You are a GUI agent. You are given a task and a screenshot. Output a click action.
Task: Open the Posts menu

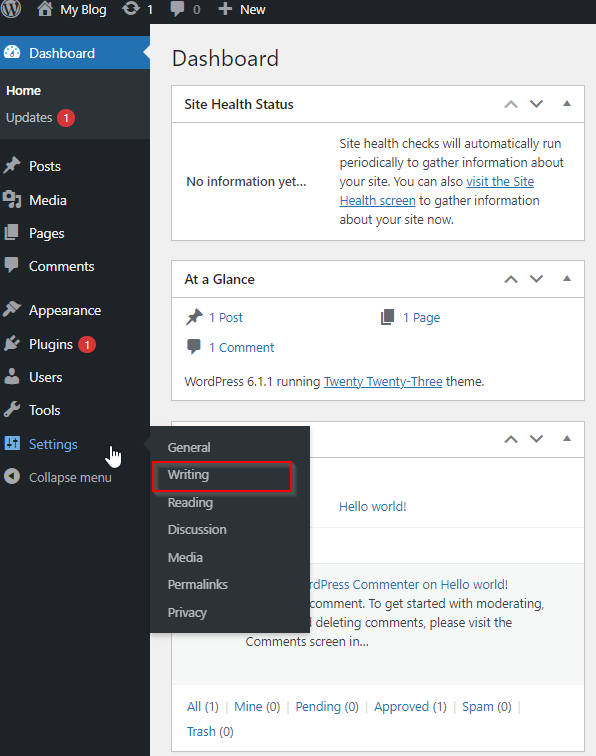point(45,166)
